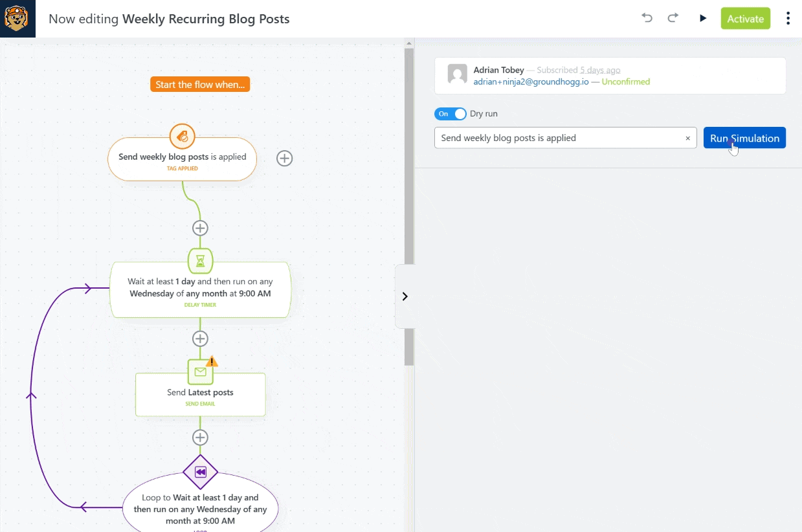Add step between trigger and delay timer

pos(200,228)
